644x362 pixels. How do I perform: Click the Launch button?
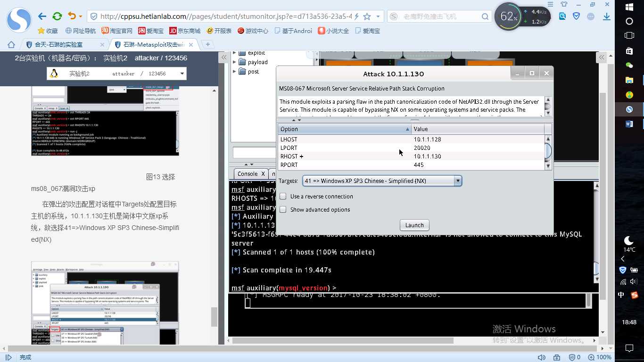point(414,225)
